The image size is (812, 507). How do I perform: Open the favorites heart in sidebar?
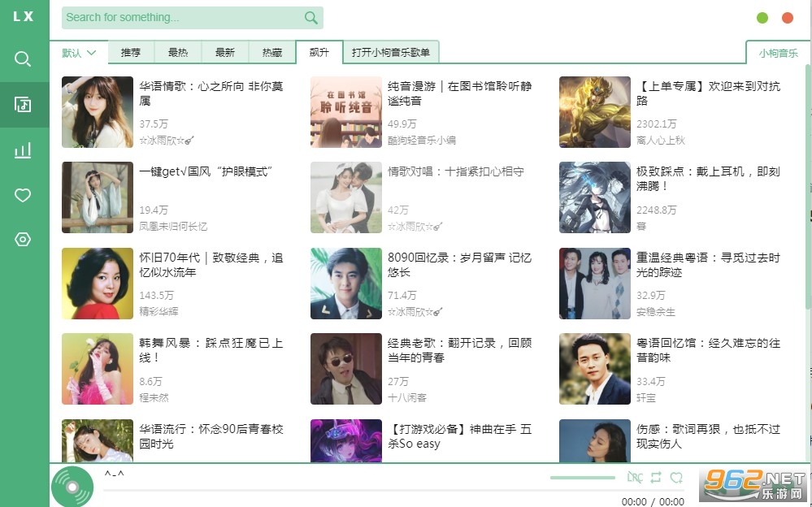click(x=24, y=195)
